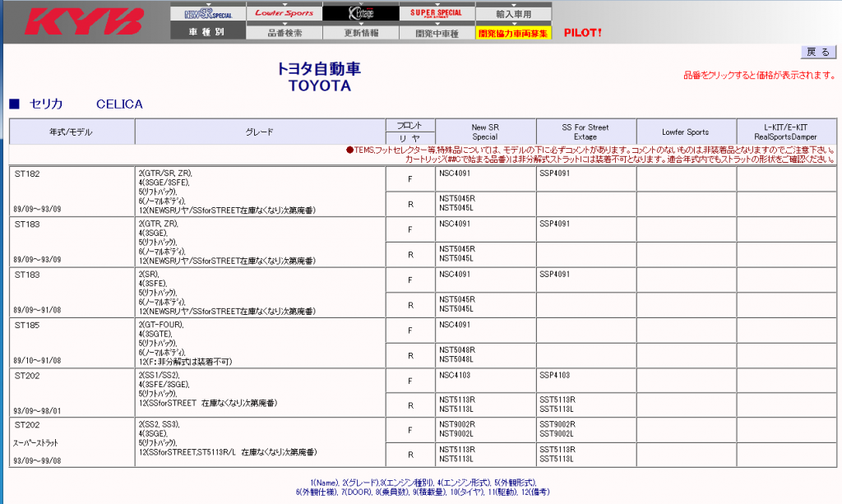Open part SSP4091 in the ST182 row
The image size is (842, 504).
pyautogui.click(x=555, y=173)
